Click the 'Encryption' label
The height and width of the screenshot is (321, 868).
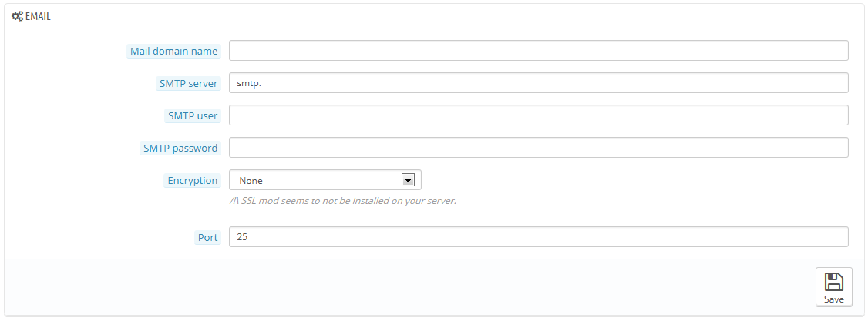[193, 181]
